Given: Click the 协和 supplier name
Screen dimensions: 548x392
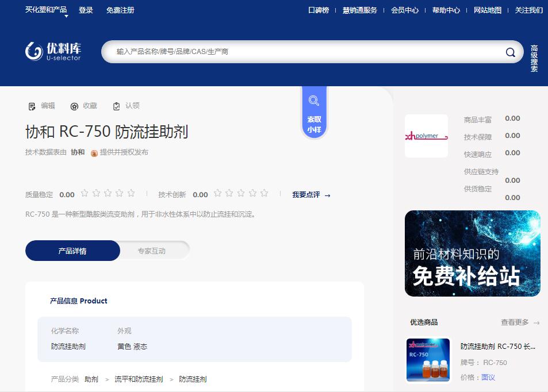Looking at the screenshot, I should [x=78, y=152].
